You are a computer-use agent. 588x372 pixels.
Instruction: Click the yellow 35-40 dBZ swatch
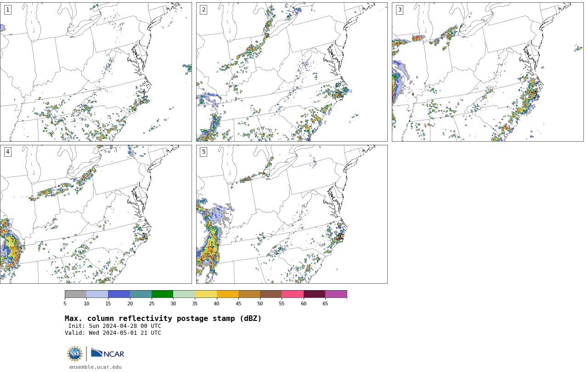[x=206, y=294]
